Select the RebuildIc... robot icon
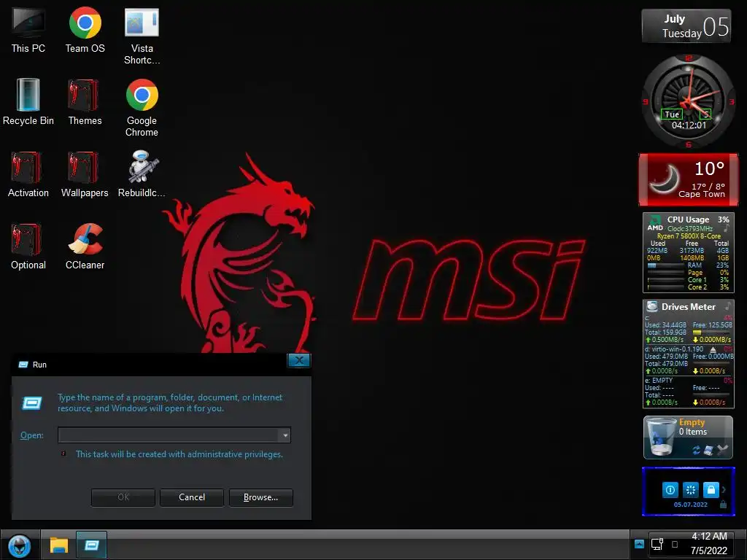The height and width of the screenshot is (560, 747). (142, 174)
